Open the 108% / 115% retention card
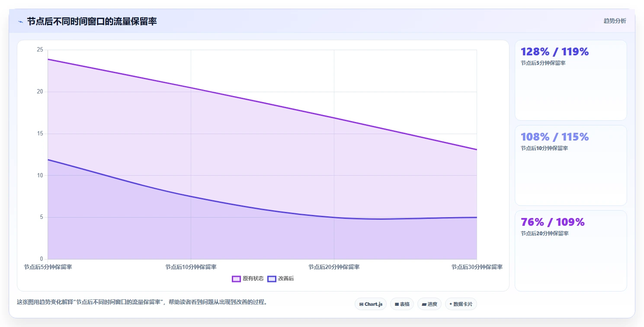Image resolution: width=644 pixels, height=327 pixels. tap(570, 165)
